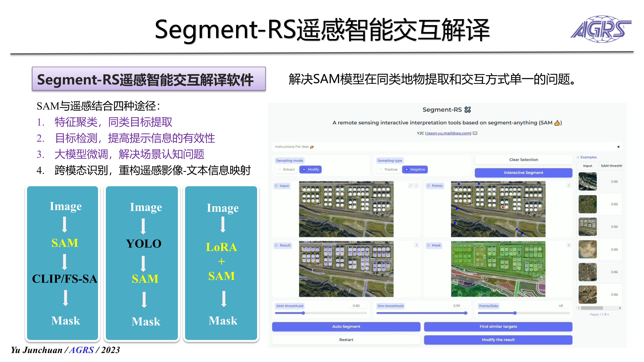Select the Positive sampling type

[388, 169]
